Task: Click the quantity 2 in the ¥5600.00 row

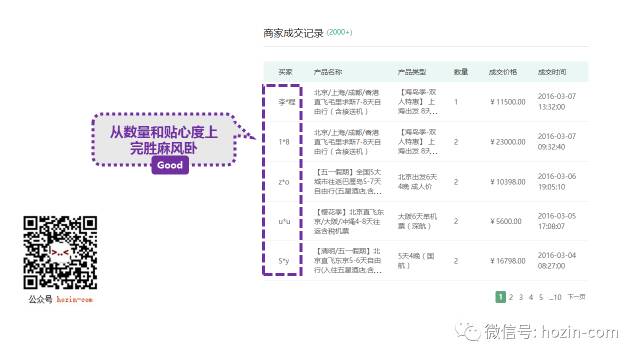Action: pos(456,221)
